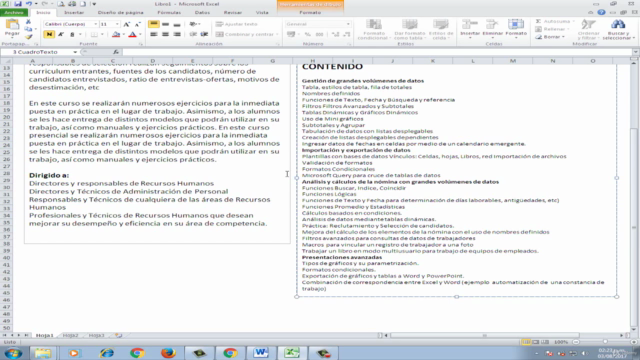Toggle Italic (K) formatting
The width and height of the screenshot is (640, 360).
(60, 35)
